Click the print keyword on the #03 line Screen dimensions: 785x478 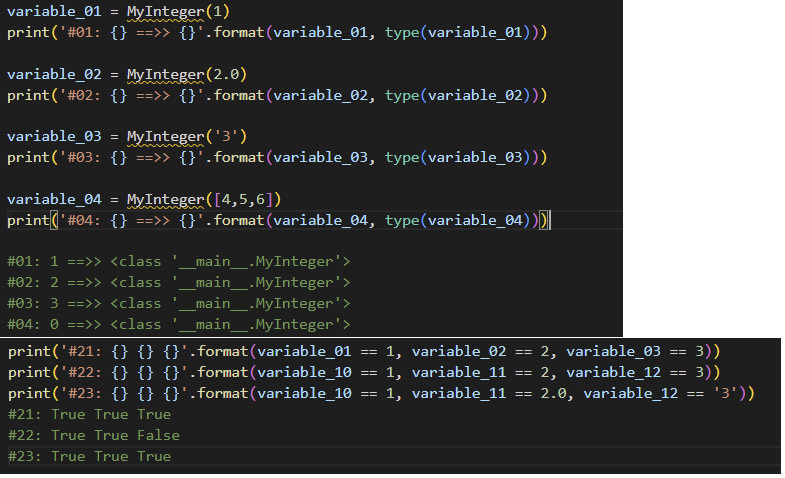(27, 157)
